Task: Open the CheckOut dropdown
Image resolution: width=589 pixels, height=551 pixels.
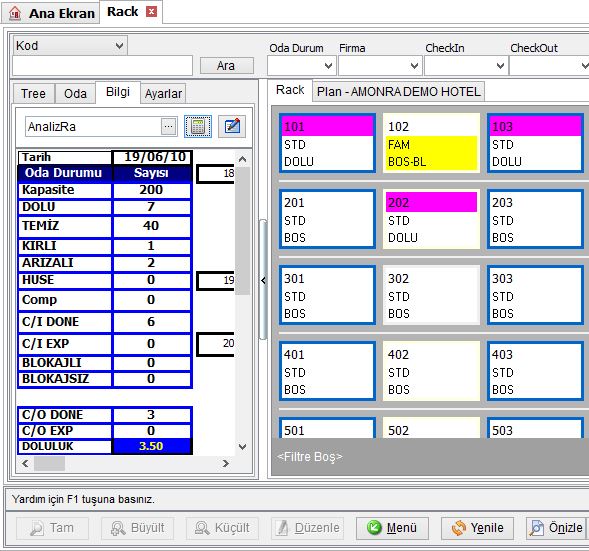Action: (x=584, y=66)
